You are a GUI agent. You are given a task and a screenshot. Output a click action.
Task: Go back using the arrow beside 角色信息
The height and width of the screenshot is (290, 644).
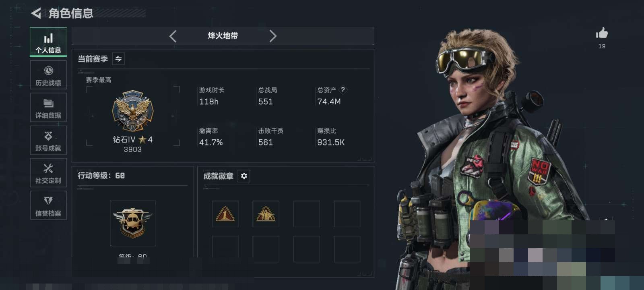click(36, 13)
